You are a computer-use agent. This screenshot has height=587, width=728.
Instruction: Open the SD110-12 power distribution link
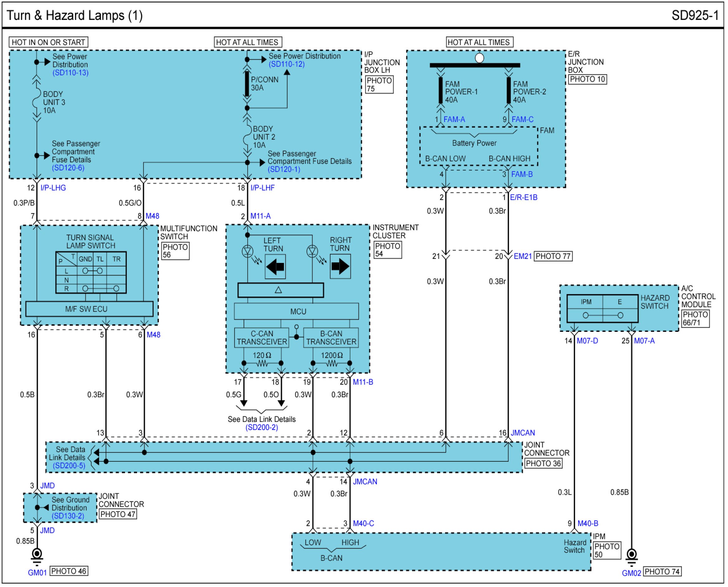287,64
